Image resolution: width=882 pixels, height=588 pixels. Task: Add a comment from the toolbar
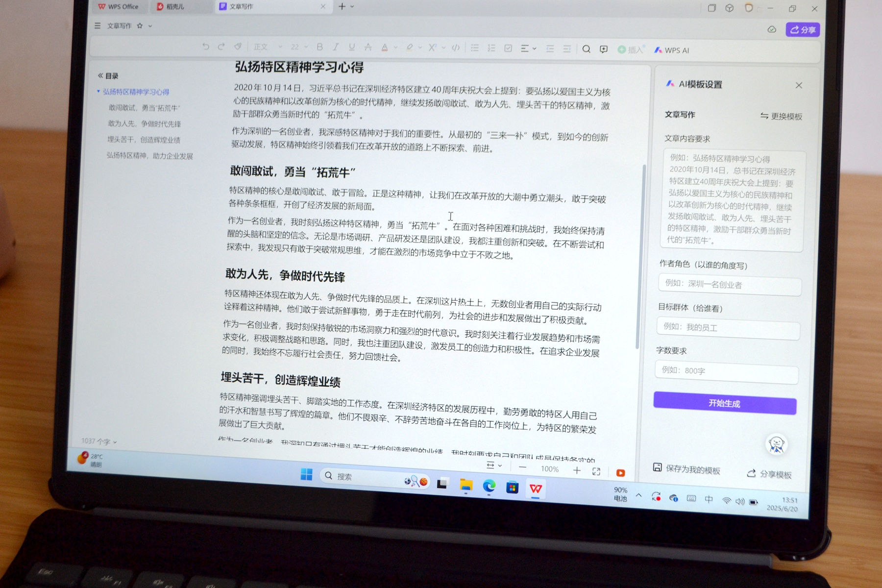(x=604, y=49)
